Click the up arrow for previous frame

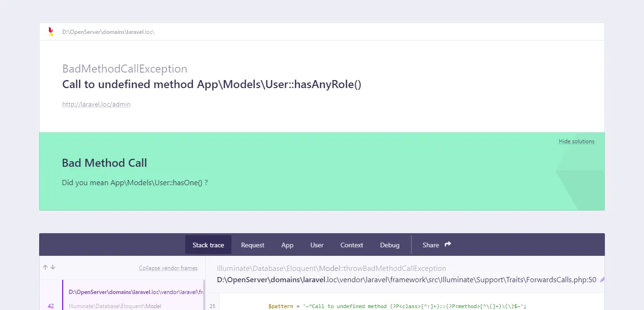[45, 267]
